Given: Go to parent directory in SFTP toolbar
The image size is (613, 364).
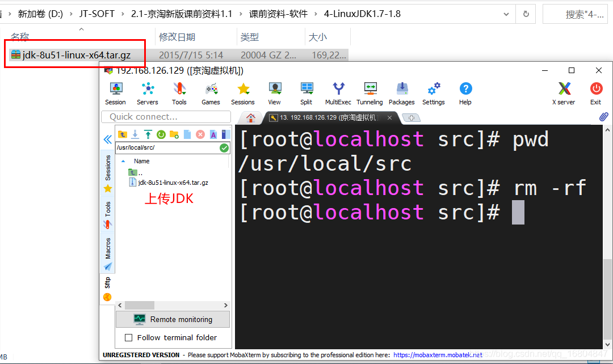Looking at the screenshot, I should 123,134.
